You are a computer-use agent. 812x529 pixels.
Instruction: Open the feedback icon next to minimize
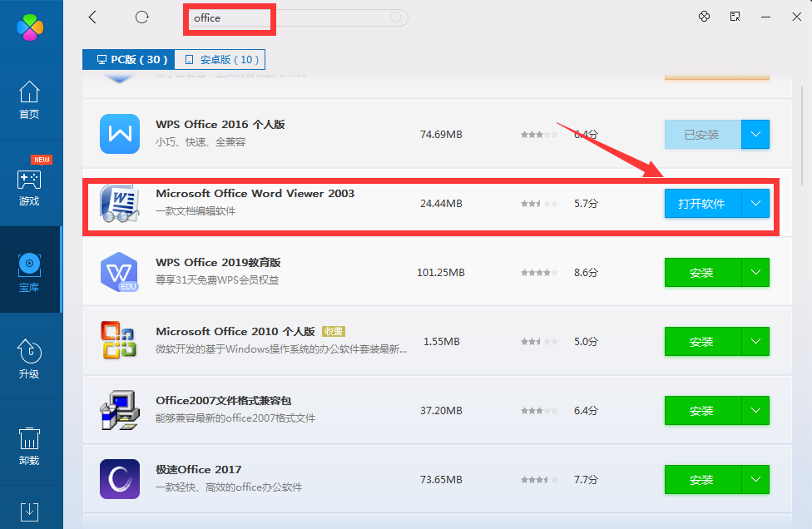[735, 17]
